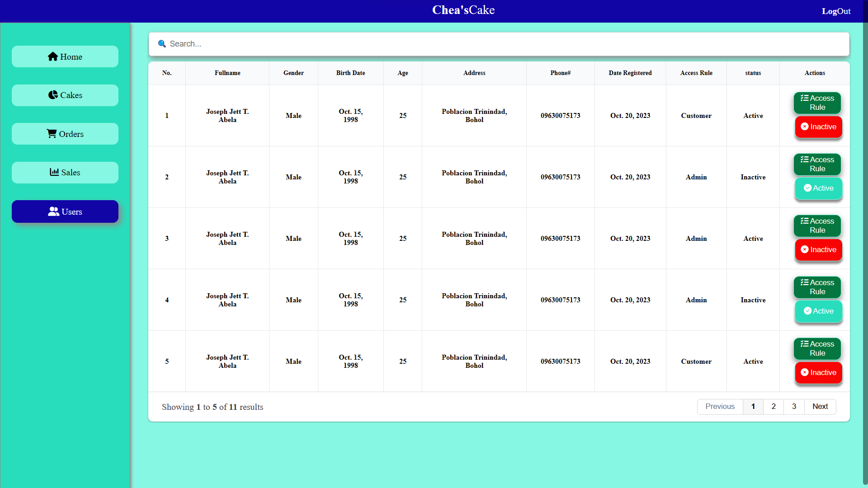The height and width of the screenshot is (488, 868).
Task: Select pagination page 1
Action: (753, 407)
